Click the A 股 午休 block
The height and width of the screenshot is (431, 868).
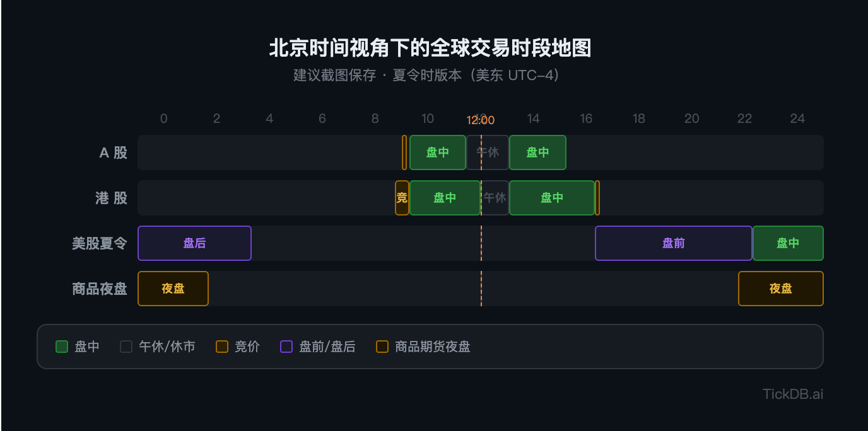tap(488, 152)
